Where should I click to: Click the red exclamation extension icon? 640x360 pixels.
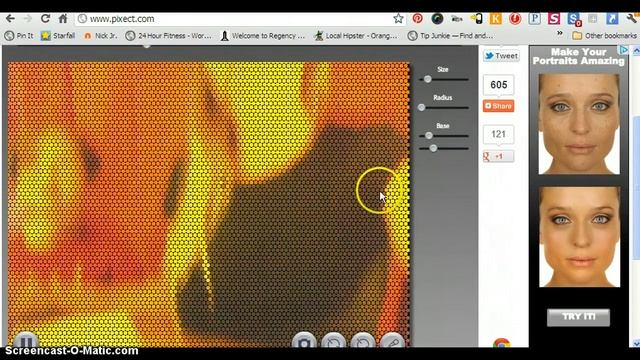coord(515,18)
